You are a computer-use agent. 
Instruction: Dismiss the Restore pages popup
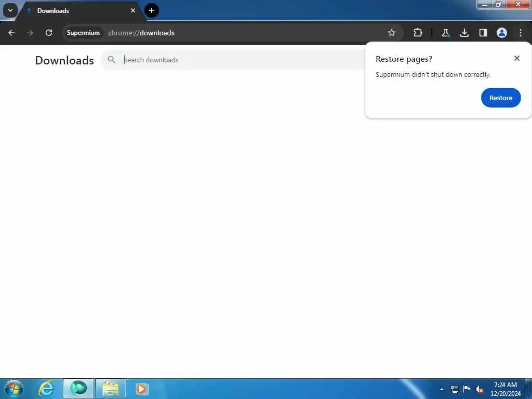pos(517,58)
